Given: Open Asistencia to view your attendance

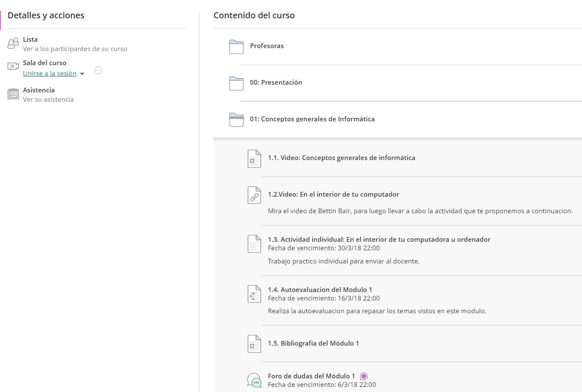Looking at the screenshot, I should (x=39, y=90).
